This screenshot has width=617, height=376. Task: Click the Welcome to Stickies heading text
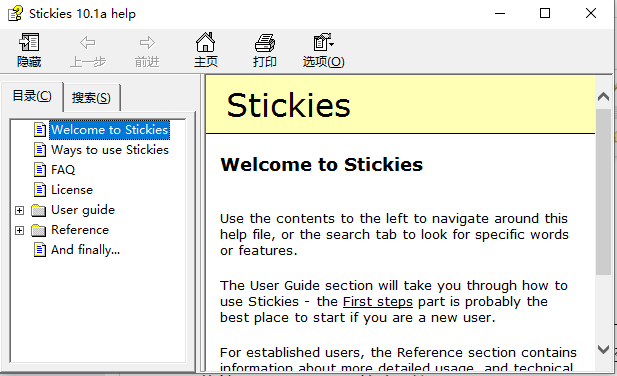click(321, 165)
